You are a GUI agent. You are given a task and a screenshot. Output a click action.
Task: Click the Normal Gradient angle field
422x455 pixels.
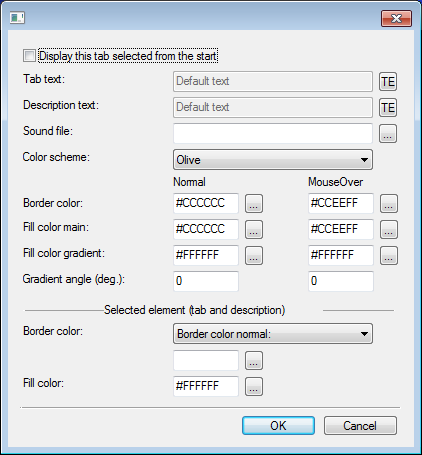pos(206,281)
